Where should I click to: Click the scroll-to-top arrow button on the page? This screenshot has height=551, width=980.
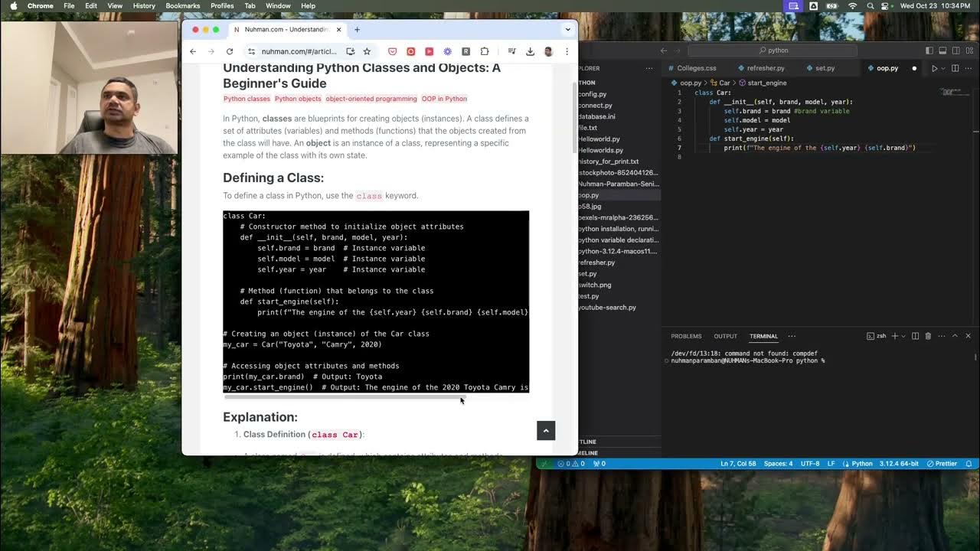(x=546, y=430)
